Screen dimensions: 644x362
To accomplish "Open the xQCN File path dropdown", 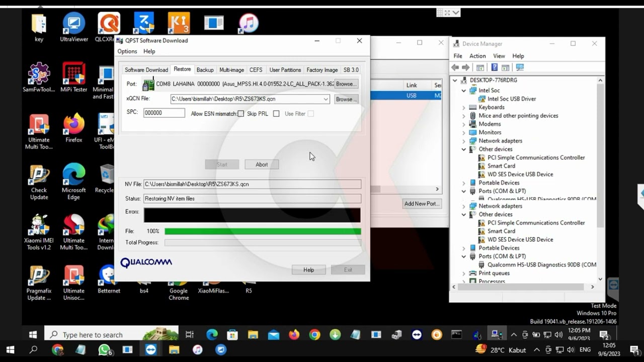I will (x=326, y=99).
